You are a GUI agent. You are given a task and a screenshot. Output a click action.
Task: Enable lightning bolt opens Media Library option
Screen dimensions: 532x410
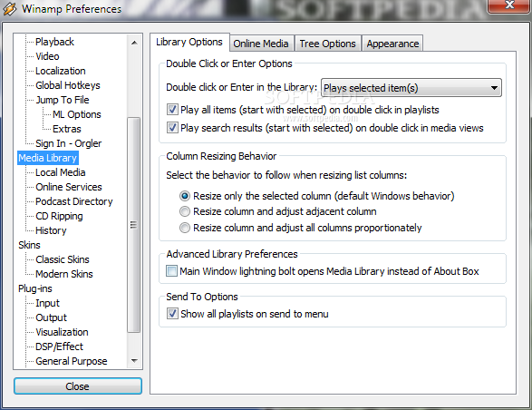click(x=171, y=271)
